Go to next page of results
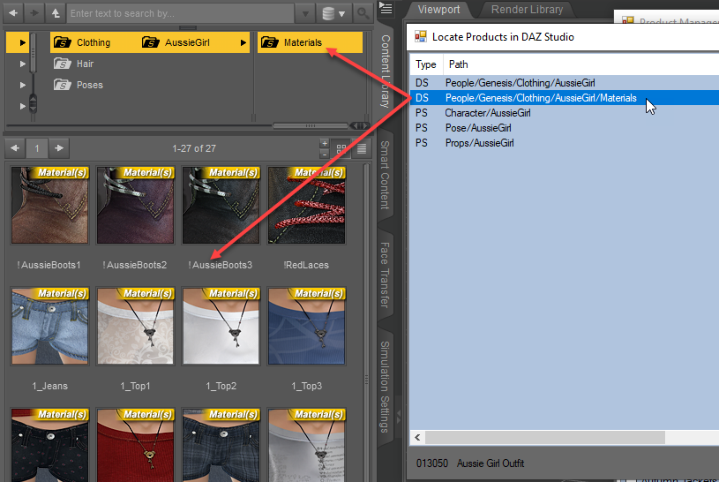The height and width of the screenshot is (482, 719). pos(60,148)
